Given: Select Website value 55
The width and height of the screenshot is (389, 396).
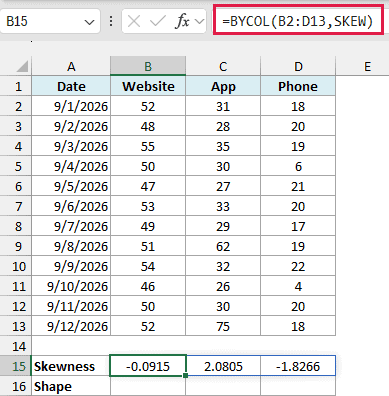Looking at the screenshot, I should click(x=148, y=146).
